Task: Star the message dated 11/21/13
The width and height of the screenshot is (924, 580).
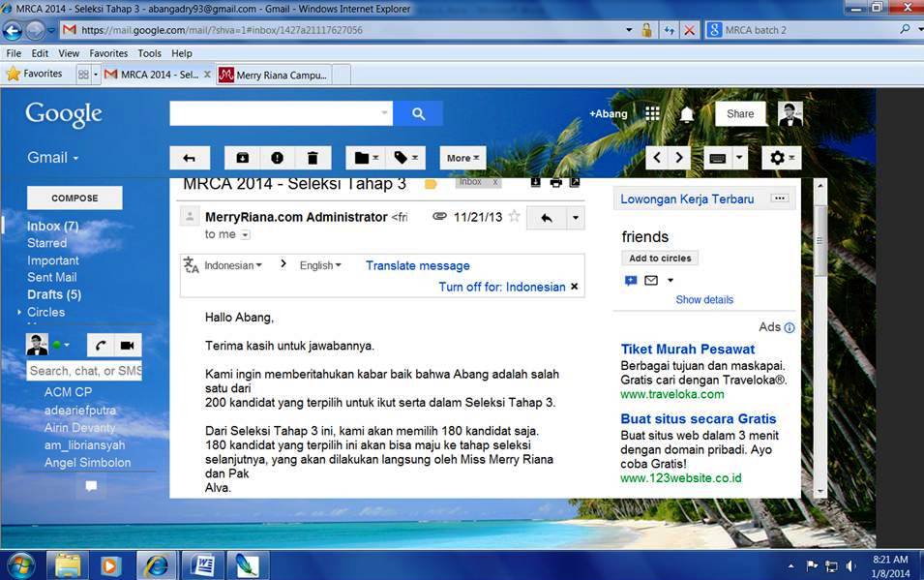Action: pyautogui.click(x=515, y=216)
